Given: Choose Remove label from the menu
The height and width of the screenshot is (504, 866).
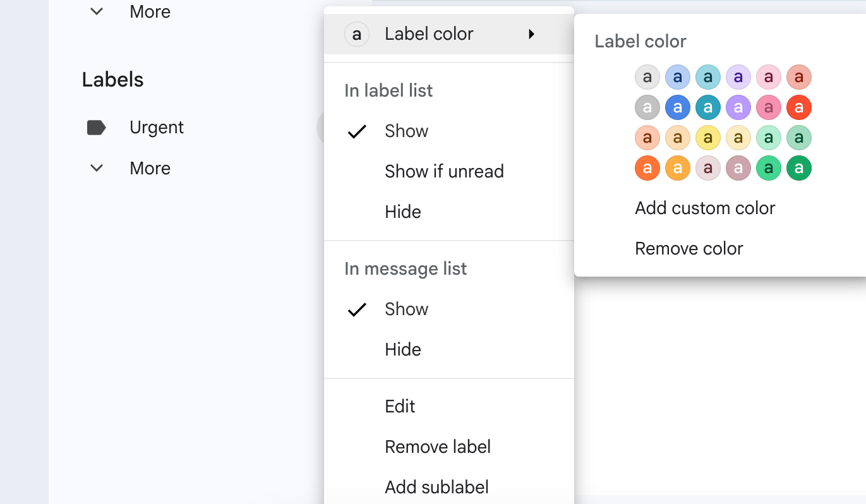Looking at the screenshot, I should 437,447.
